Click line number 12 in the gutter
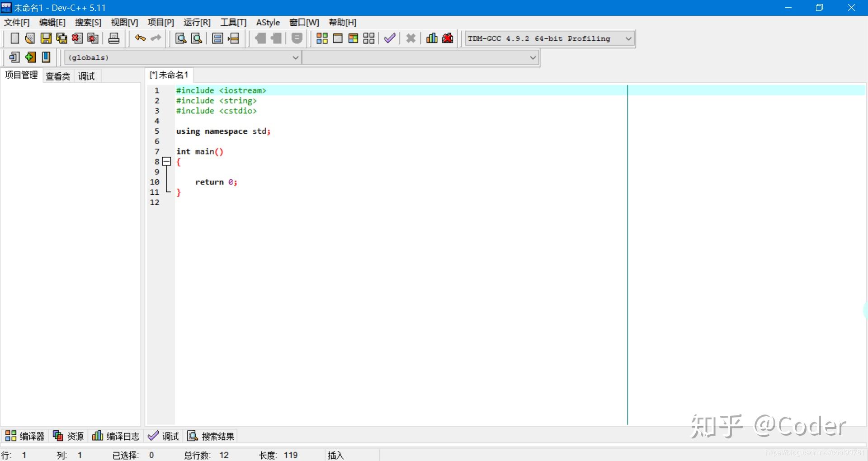Image resolution: width=868 pixels, height=461 pixels. point(155,202)
